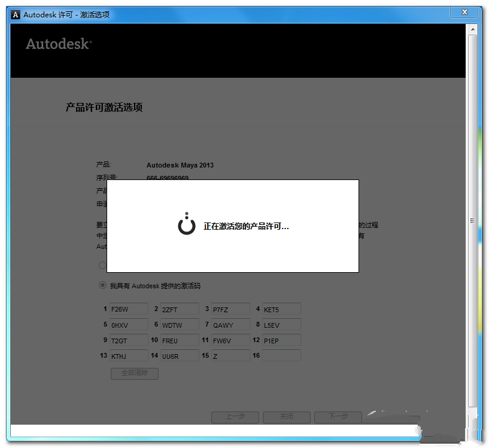This screenshot has width=489, height=448.
Task: Click activation code field 8 with L5EV
Action: (x=281, y=324)
